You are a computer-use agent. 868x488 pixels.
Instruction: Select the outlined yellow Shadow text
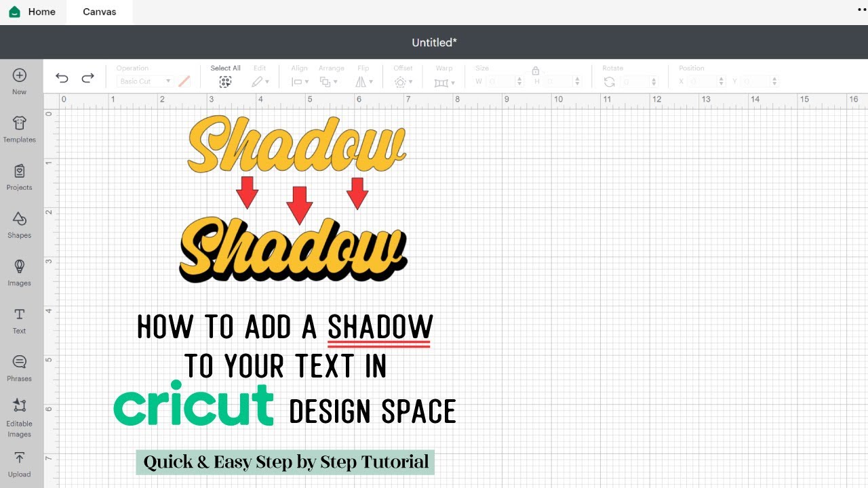point(297,144)
